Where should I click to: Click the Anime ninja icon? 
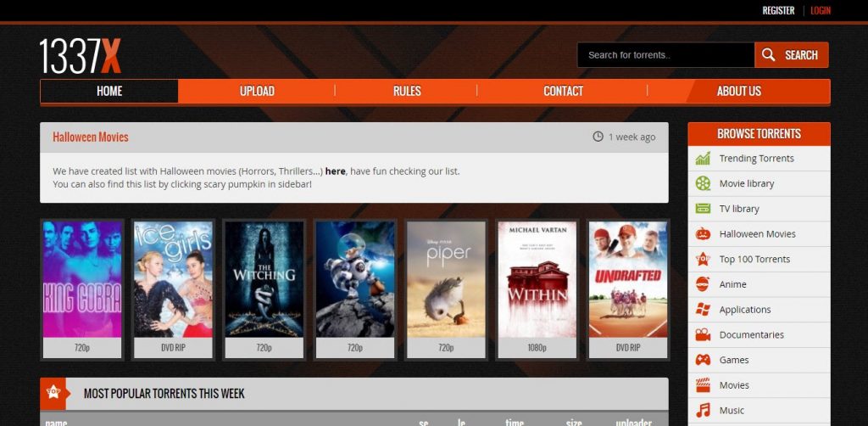[703, 284]
